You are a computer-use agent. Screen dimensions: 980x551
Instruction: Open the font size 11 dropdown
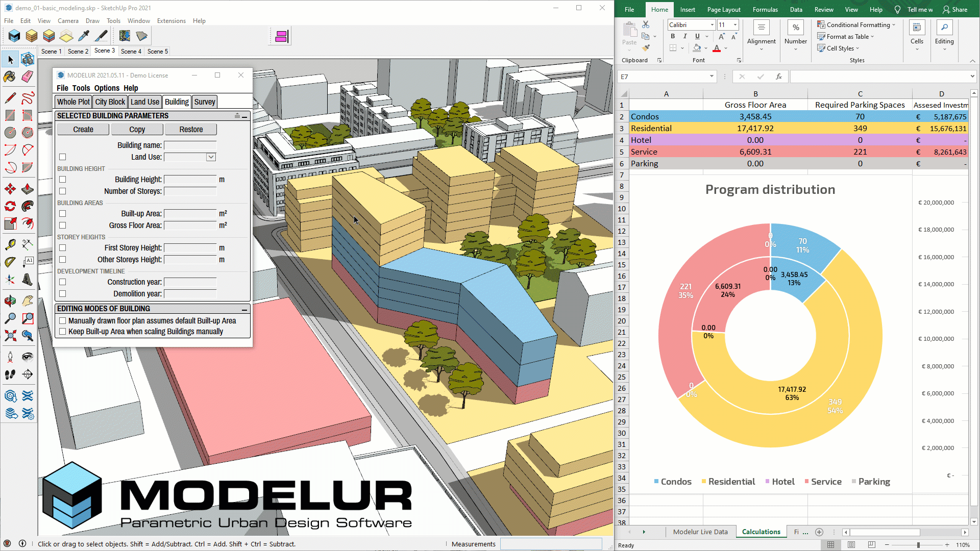[x=735, y=24]
